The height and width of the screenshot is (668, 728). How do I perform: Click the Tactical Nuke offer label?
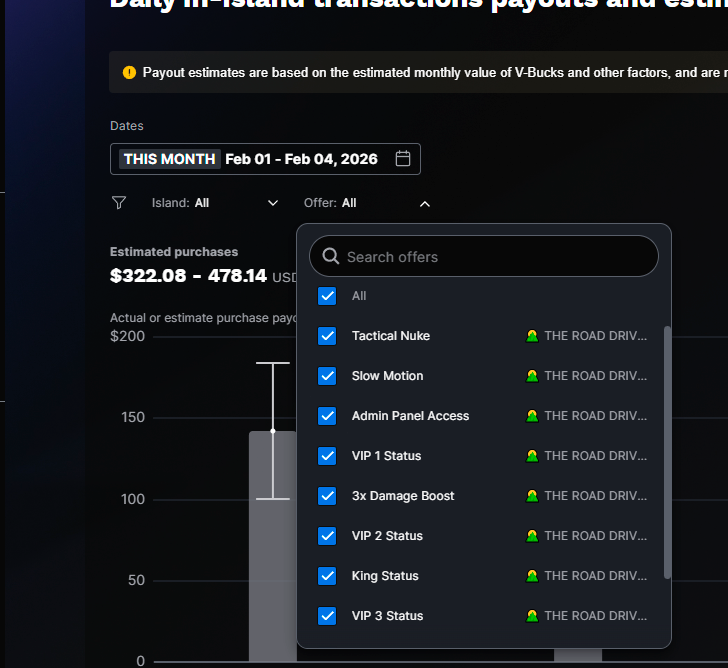391,336
